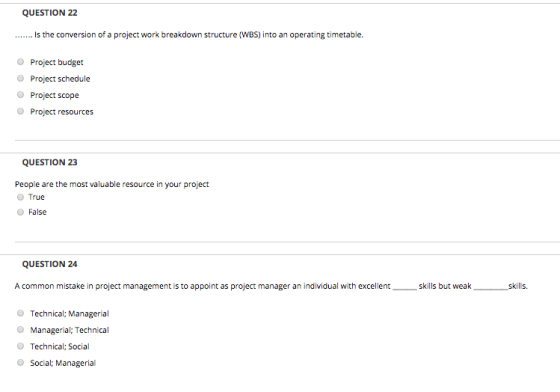
Task: Mark False for Question 23
Action: click(20, 212)
